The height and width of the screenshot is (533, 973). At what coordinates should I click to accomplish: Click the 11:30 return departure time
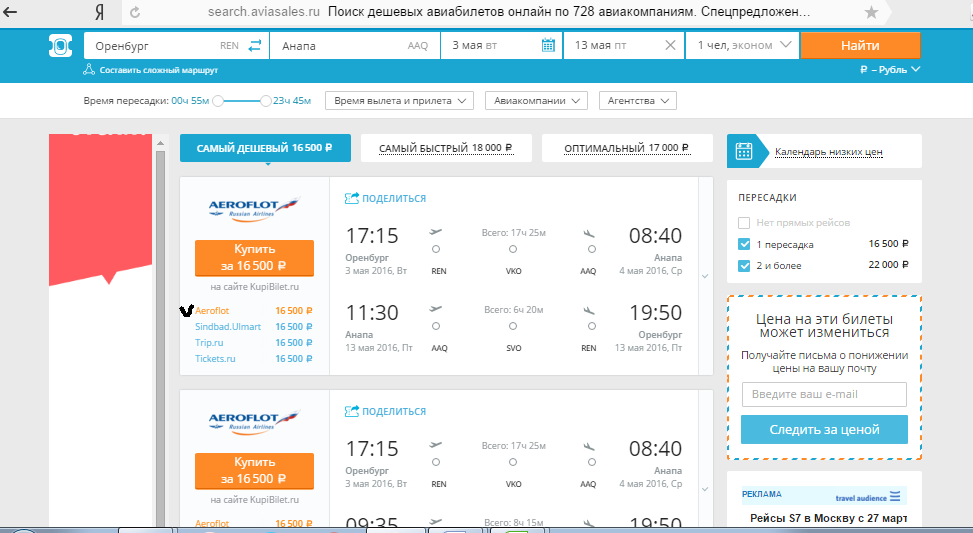[x=372, y=313]
